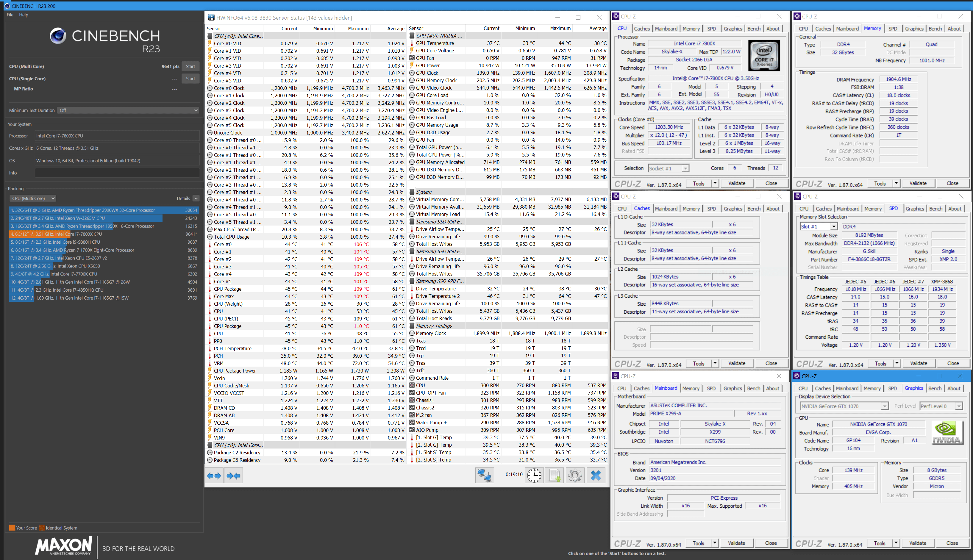Click circle icon on Total CPU Usage row
Screen dimensions: 973x560
(210, 237)
